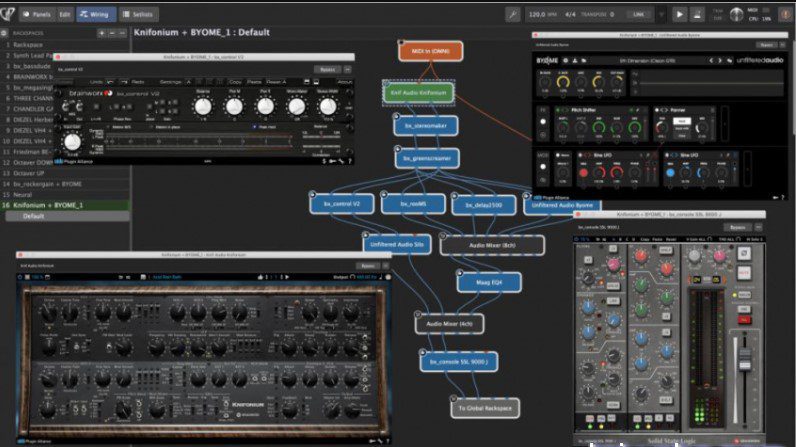
Task: Open the Link dropdown in top toolbar
Action: coord(637,15)
